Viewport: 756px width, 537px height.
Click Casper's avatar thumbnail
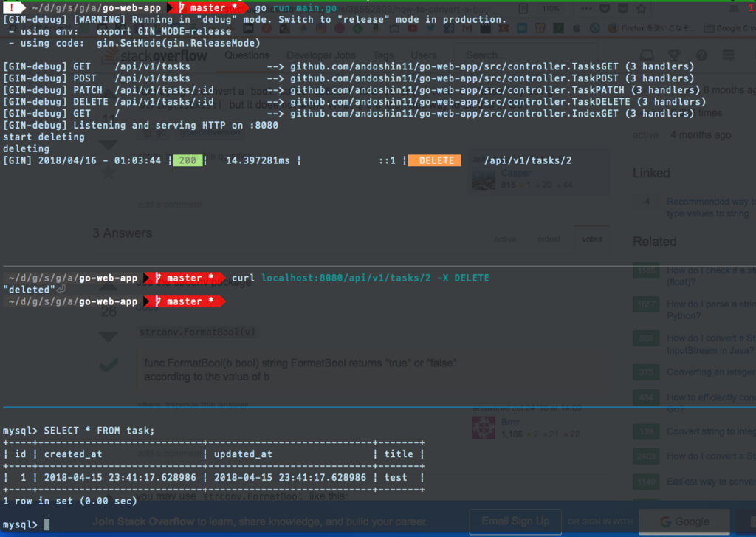pyautogui.click(x=484, y=178)
